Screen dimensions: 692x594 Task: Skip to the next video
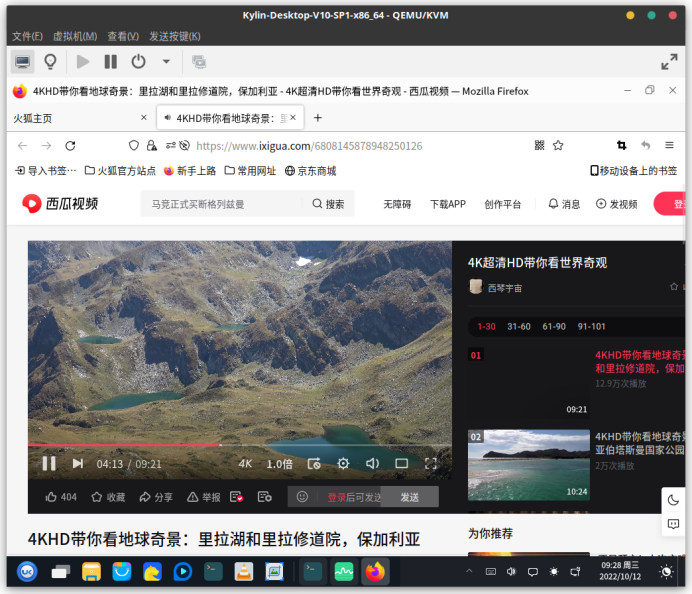pos(78,464)
